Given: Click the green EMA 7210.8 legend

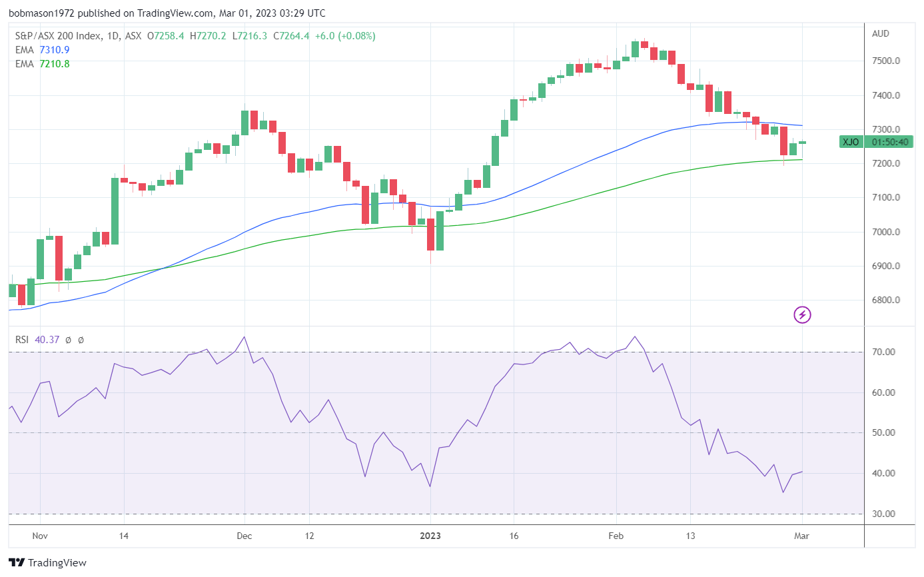Looking at the screenshot, I should (x=42, y=64).
